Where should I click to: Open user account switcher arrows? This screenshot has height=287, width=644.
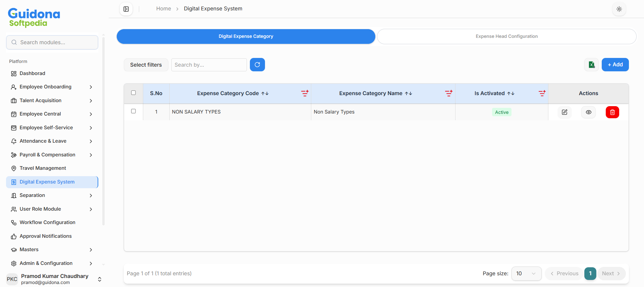click(x=100, y=279)
